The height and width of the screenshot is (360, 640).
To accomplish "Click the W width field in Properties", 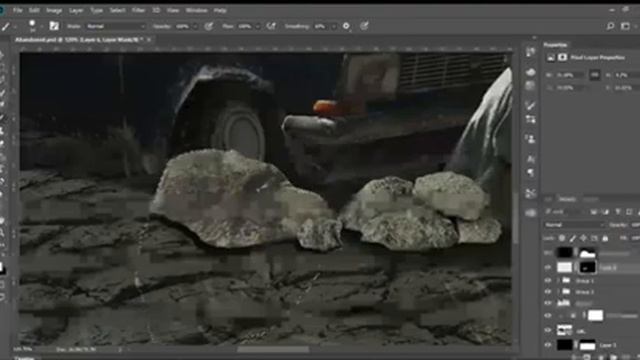I will pos(571,76).
